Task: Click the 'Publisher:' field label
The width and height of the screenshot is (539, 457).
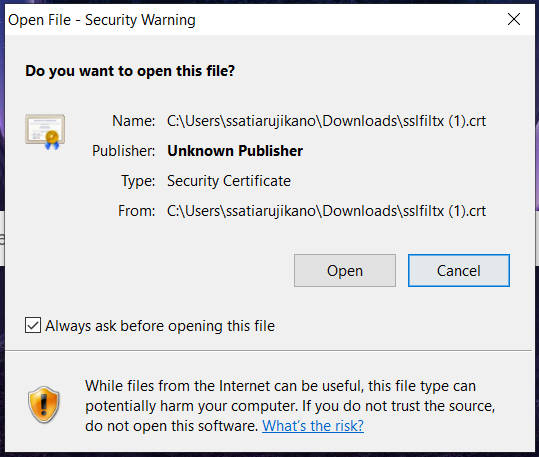Action: tap(124, 151)
